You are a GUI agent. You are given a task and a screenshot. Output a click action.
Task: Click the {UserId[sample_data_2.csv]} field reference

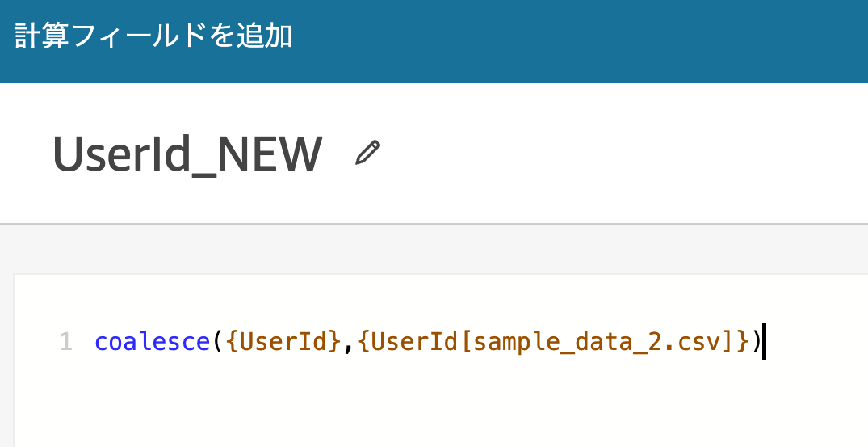pyautogui.click(x=554, y=342)
